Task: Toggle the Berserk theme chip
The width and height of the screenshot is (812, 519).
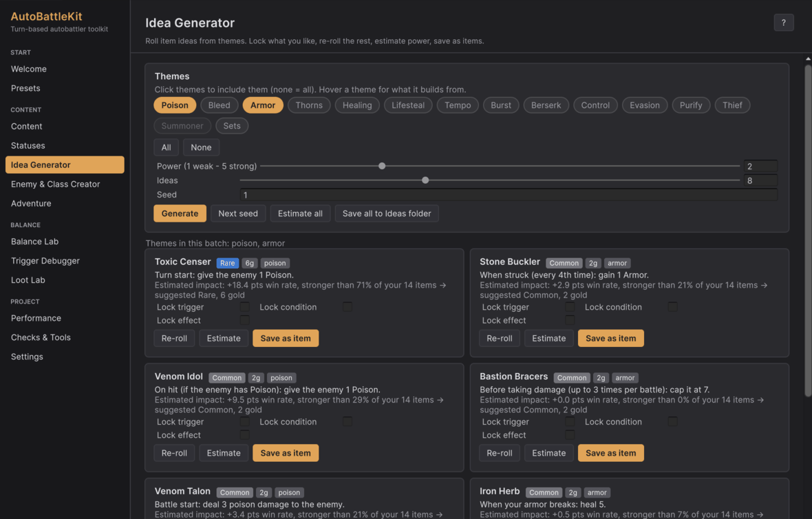Action: point(546,105)
